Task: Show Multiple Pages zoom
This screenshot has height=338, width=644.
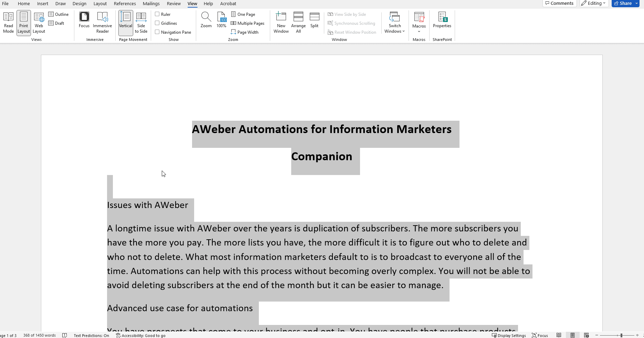Action: [x=247, y=23]
